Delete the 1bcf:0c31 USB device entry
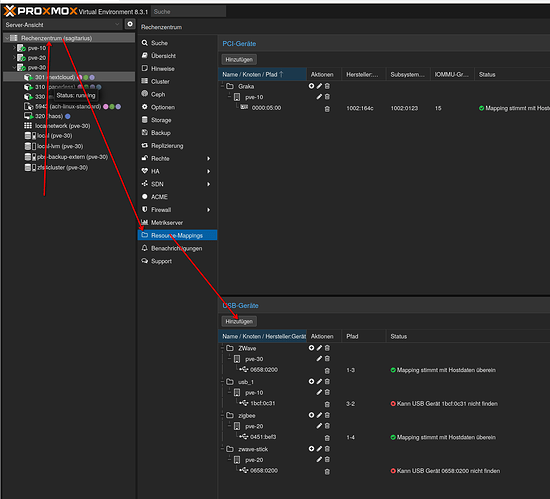Screen dimensions: 550x499 327,404
